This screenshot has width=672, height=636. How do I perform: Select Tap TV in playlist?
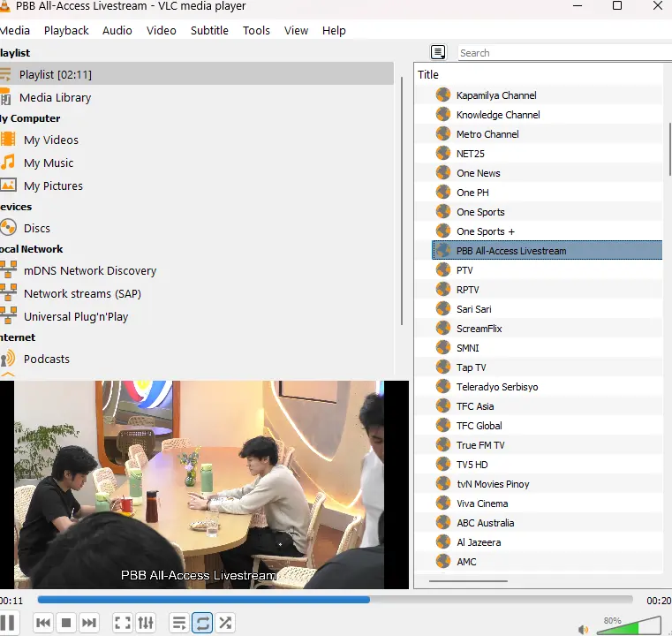[547, 367]
